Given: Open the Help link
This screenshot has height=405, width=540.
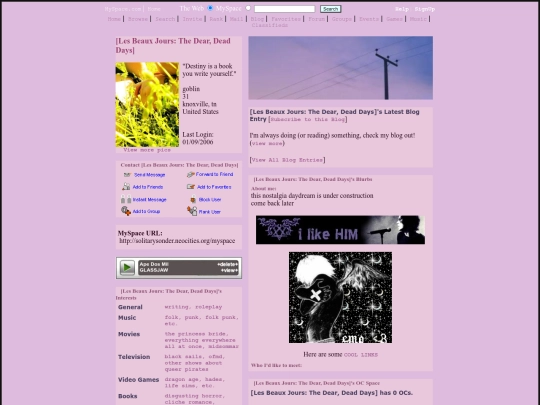Looking at the screenshot, I should (402, 9).
